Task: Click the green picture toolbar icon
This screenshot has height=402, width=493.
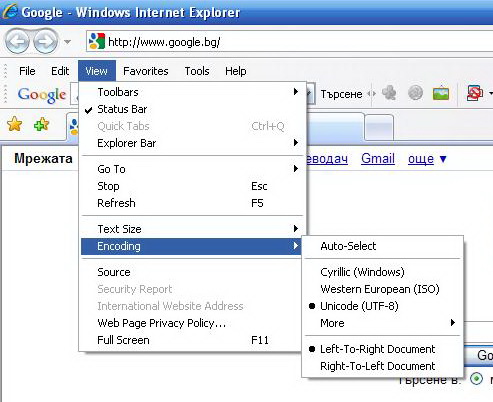Action: tap(441, 93)
